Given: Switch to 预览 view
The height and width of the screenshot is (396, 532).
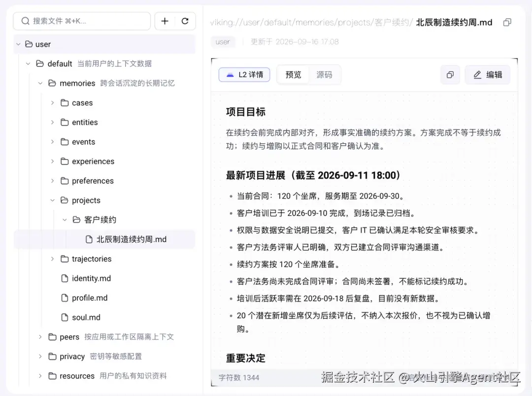Looking at the screenshot, I should 293,75.
